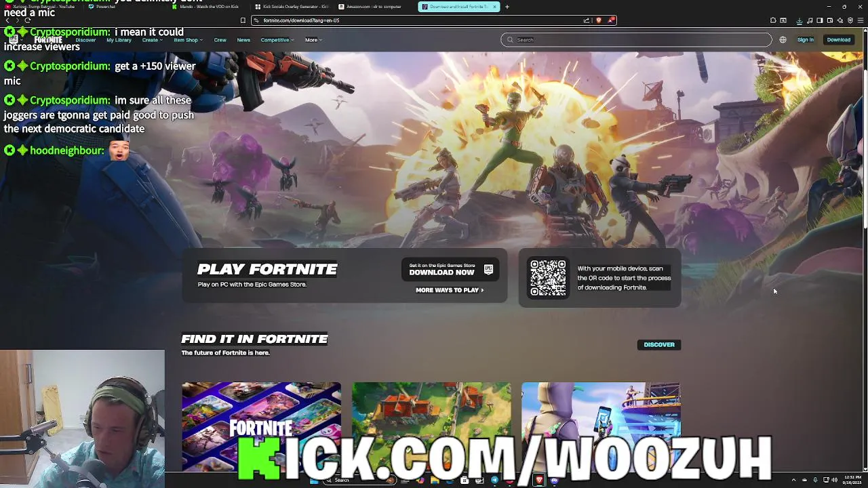Viewport: 868px width, 488px height.
Task: Click the header Download button
Action: tap(838, 40)
